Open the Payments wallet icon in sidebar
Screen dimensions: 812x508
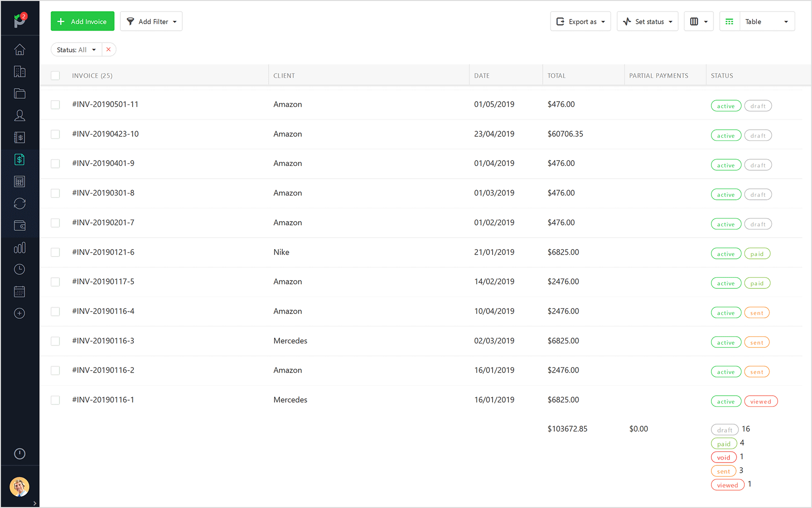pos(19,225)
